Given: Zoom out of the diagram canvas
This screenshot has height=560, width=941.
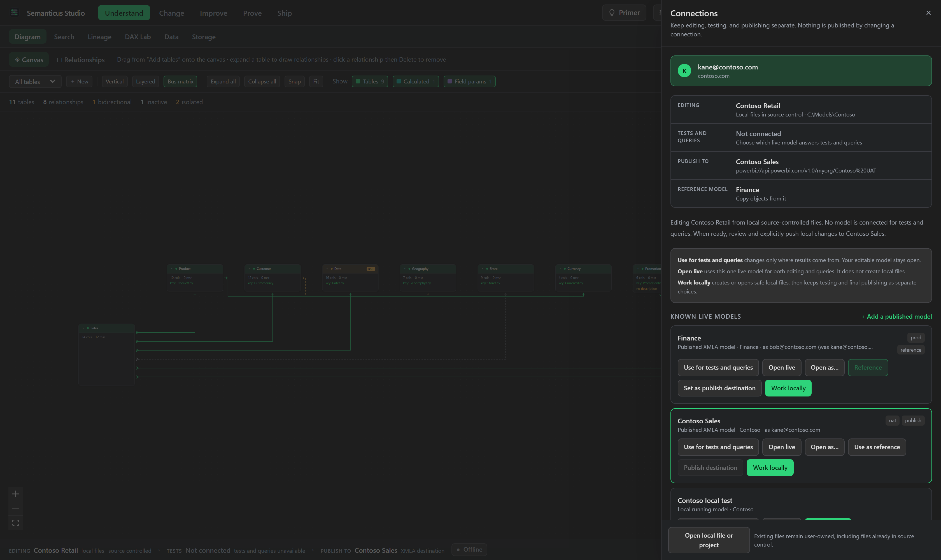Looking at the screenshot, I should 15,508.
